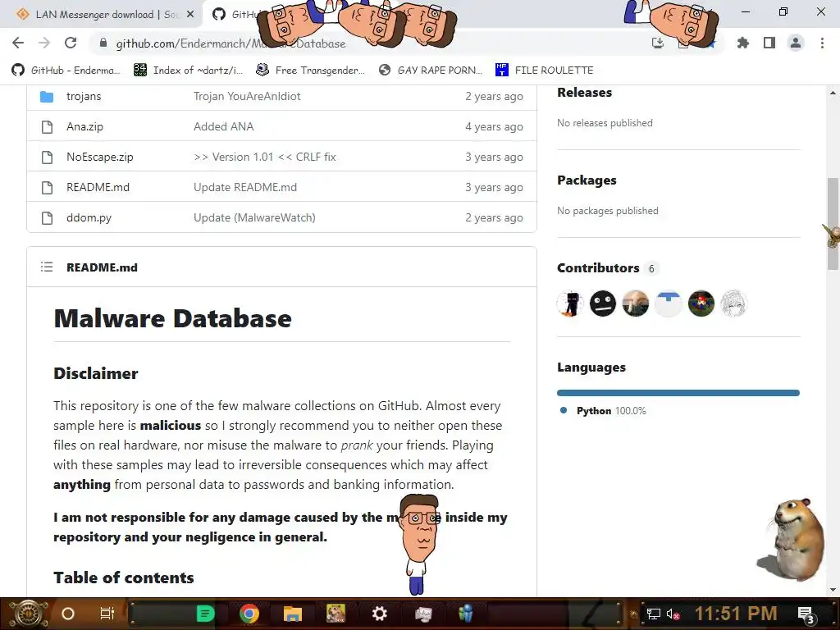This screenshot has width=840, height=630.
Task: Open README.md in the file list
Action: (x=98, y=188)
